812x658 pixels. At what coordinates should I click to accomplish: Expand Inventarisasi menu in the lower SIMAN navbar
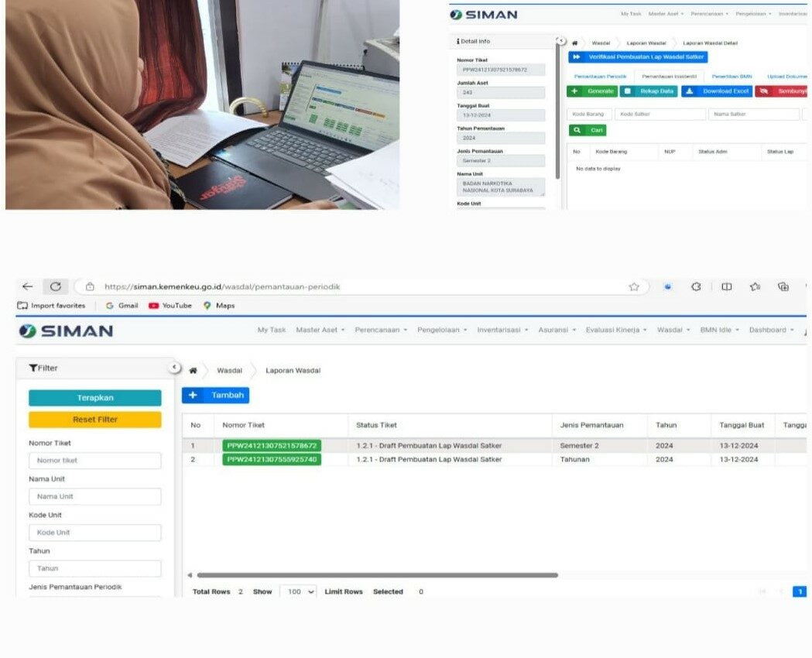pos(502,330)
